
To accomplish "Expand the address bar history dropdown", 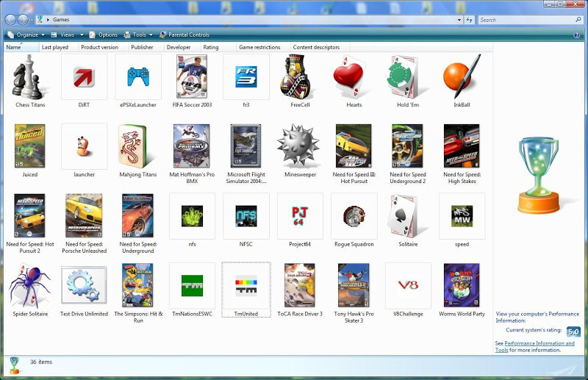I will [459, 20].
